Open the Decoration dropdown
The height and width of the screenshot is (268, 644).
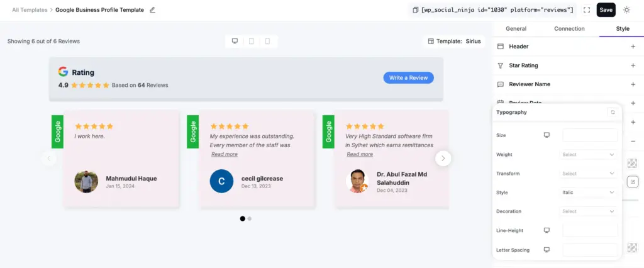pyautogui.click(x=588, y=211)
